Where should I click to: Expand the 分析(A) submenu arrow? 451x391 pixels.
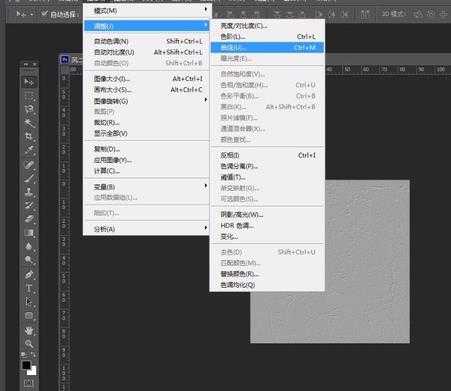click(206, 228)
